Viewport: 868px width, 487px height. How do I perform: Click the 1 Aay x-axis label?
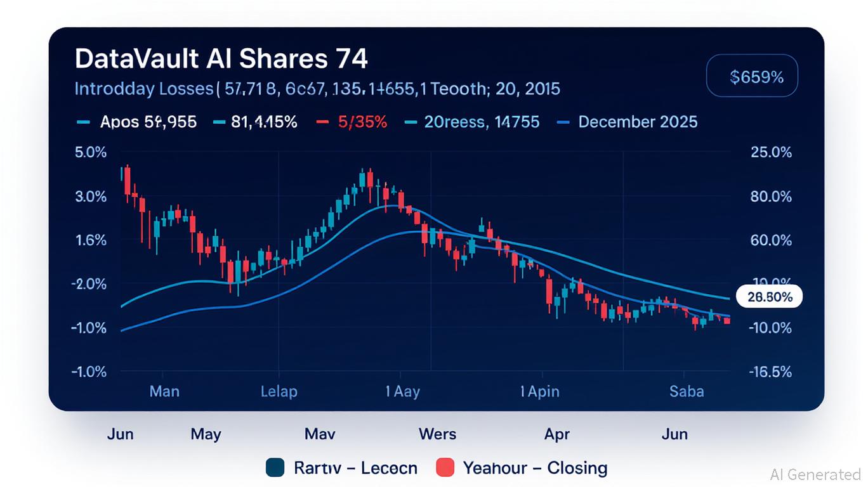point(402,391)
